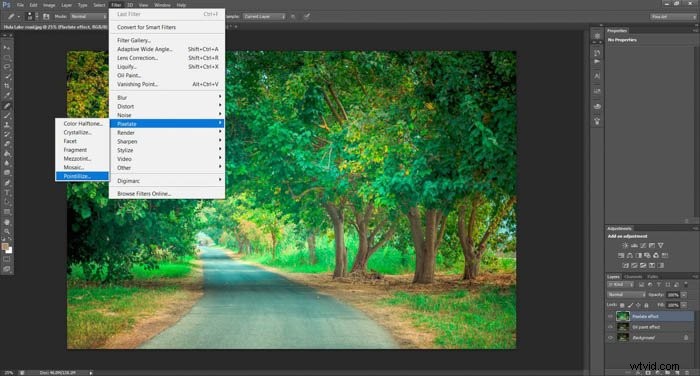Viewport: 700px width, 376px height.
Task: Hide the Oil paint effect layer
Action: click(610, 327)
